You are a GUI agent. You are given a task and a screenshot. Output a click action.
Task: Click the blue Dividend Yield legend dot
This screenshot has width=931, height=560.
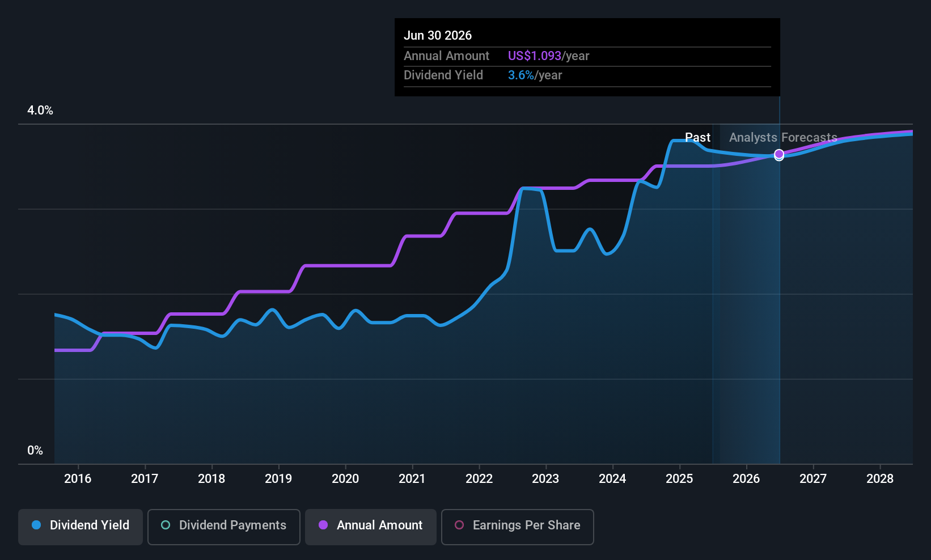(36, 525)
